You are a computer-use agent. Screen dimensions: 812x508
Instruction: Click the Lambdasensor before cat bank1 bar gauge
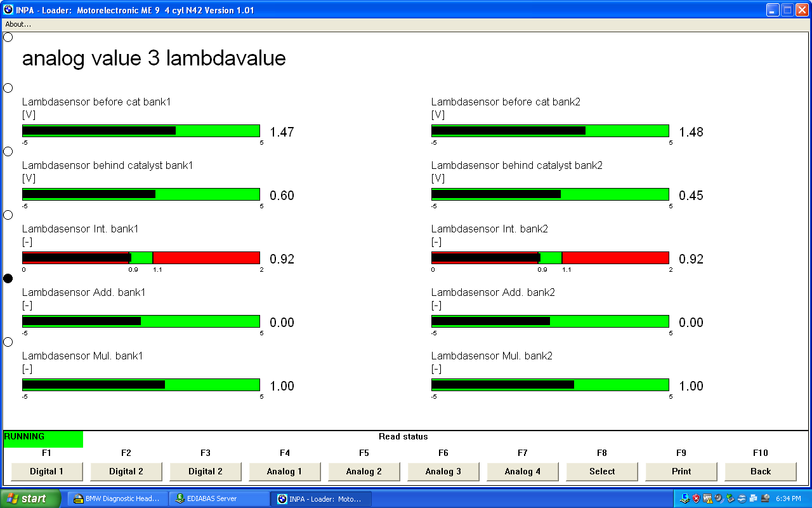141,131
